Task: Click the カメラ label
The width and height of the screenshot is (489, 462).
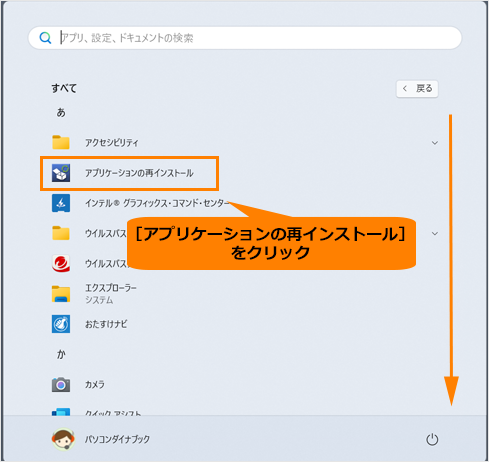Action: point(95,384)
